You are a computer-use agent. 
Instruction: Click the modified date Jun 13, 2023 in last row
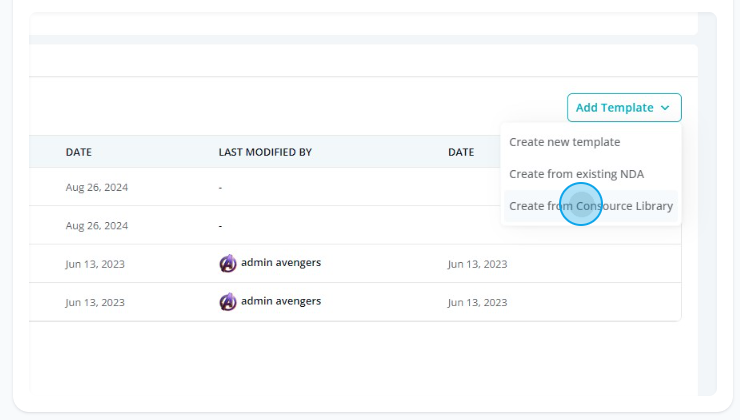tap(478, 302)
